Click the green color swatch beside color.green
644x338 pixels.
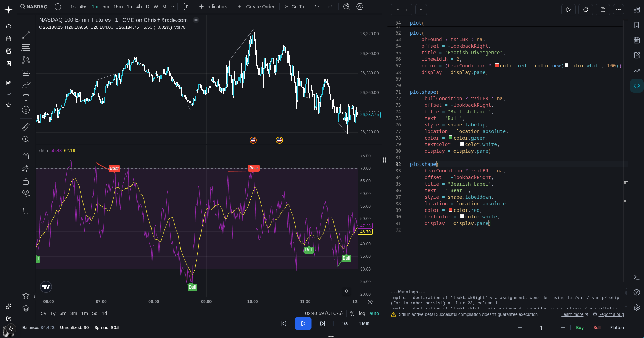pos(450,138)
